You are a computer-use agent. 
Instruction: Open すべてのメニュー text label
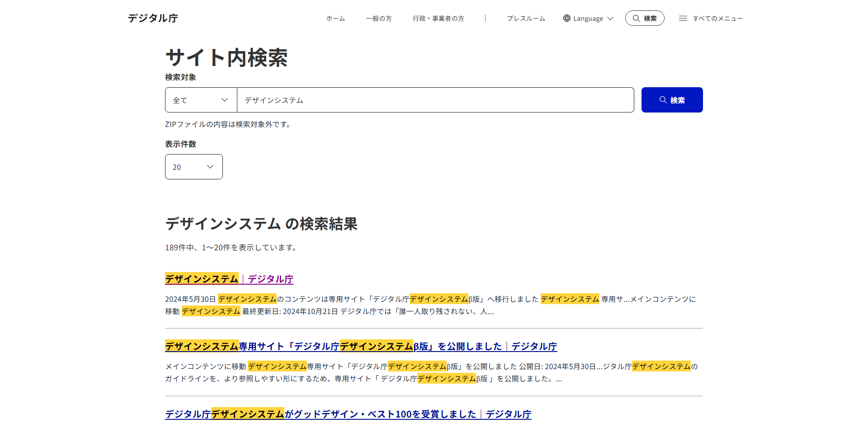pyautogui.click(x=718, y=19)
